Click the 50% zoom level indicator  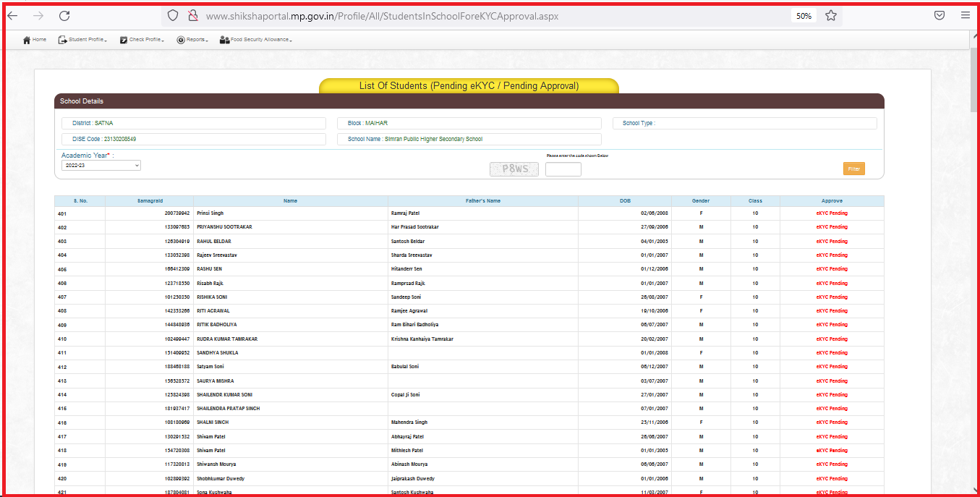[804, 16]
